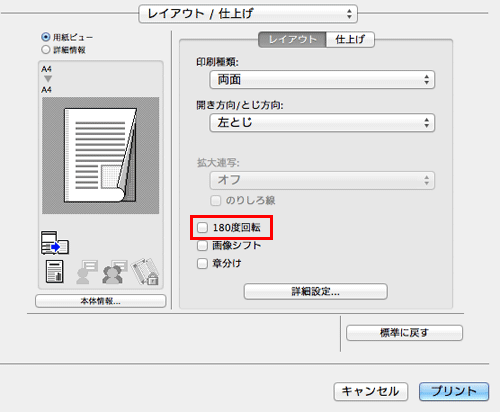The image size is (500, 412).
Task: Open the 印刷種類 dropdown showing 両面
Action: coord(322,79)
